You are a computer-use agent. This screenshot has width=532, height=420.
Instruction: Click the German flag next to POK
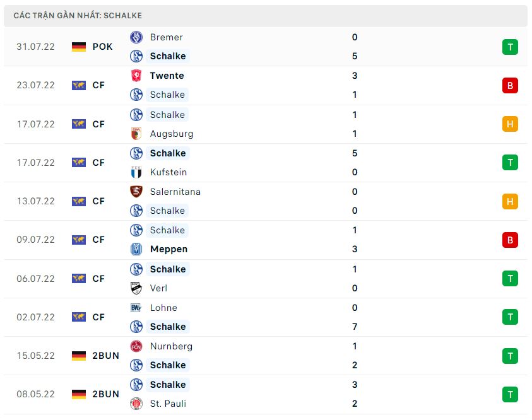point(78,46)
